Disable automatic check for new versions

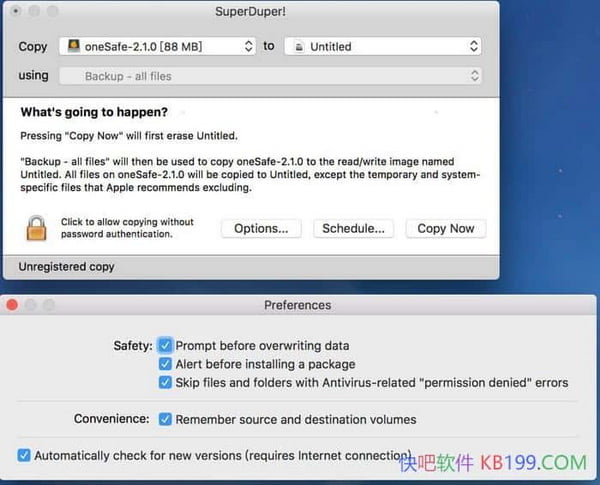click(x=24, y=455)
